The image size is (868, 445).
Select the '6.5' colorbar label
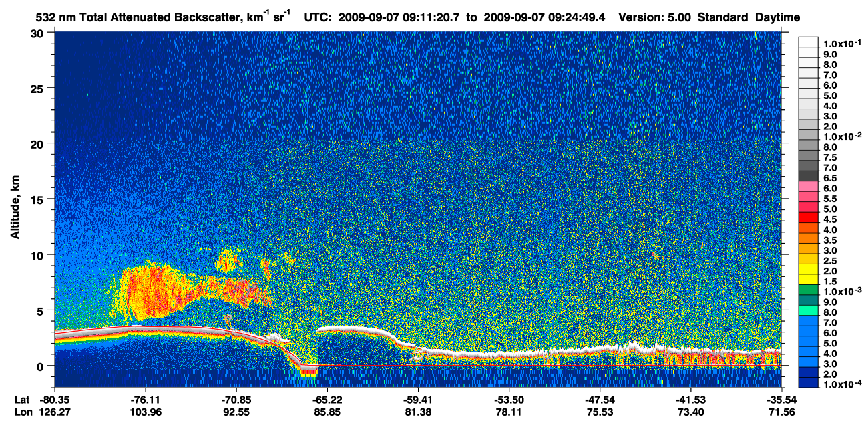coord(830,178)
